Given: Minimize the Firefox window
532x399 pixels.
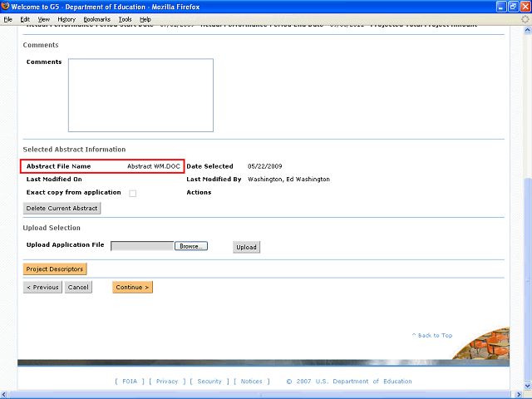Looking at the screenshot, I should [501, 7].
